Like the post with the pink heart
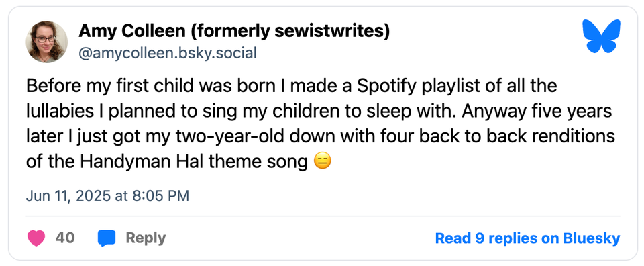 tap(36, 238)
